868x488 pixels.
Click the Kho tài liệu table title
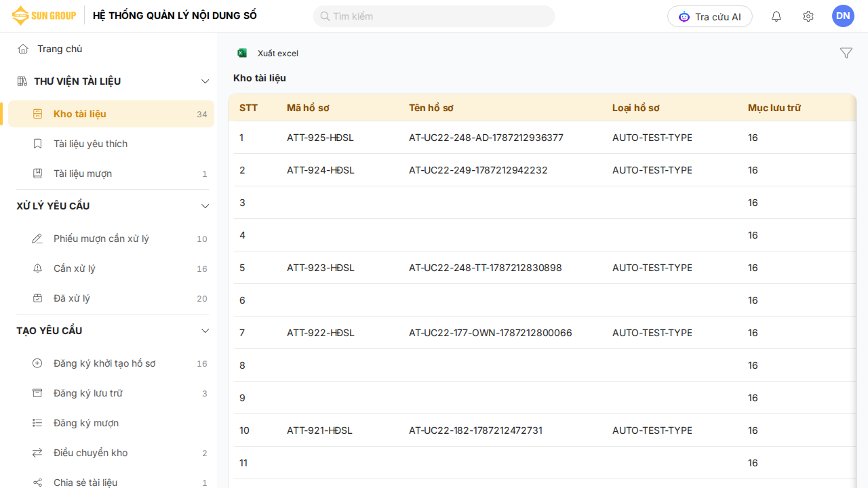[260, 78]
